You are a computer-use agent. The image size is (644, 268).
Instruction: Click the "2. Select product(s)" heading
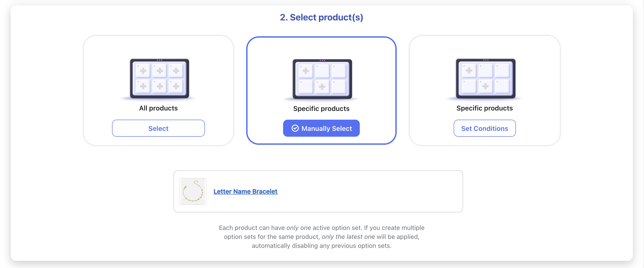pos(321,17)
